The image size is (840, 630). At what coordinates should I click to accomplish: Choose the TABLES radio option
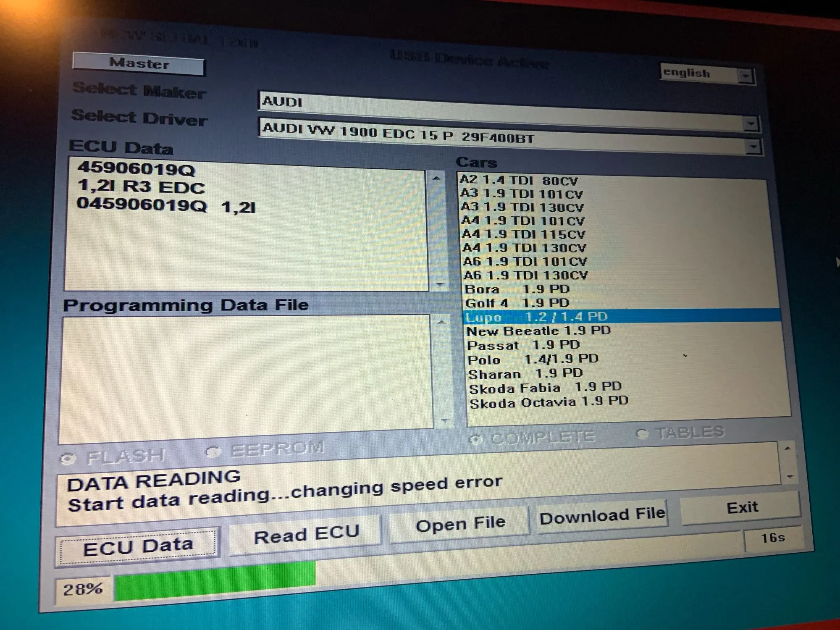click(x=641, y=434)
